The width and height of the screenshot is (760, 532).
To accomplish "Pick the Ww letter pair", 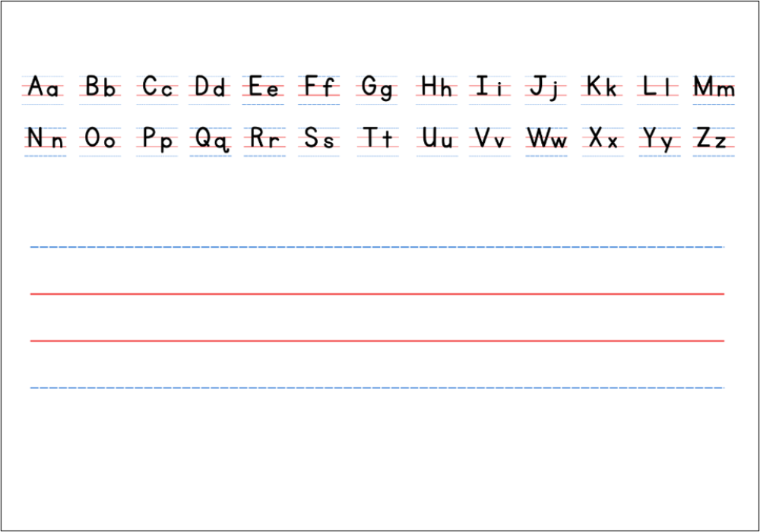I will click(x=546, y=139).
